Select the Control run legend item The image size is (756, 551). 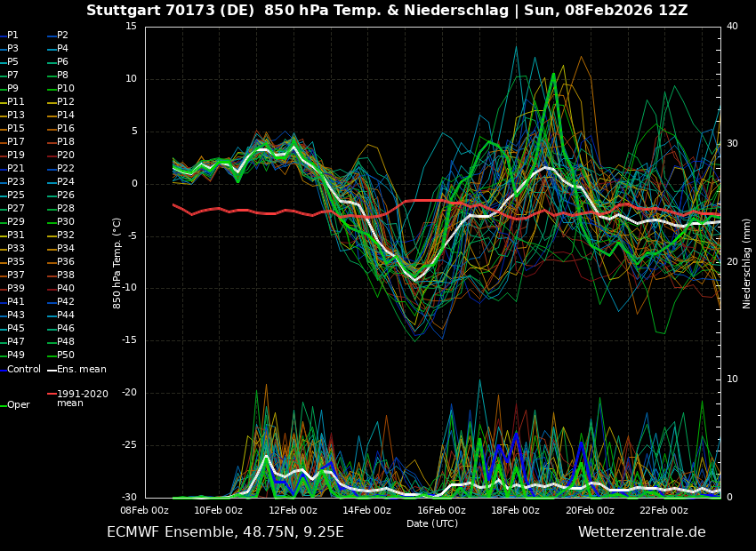(x=23, y=369)
